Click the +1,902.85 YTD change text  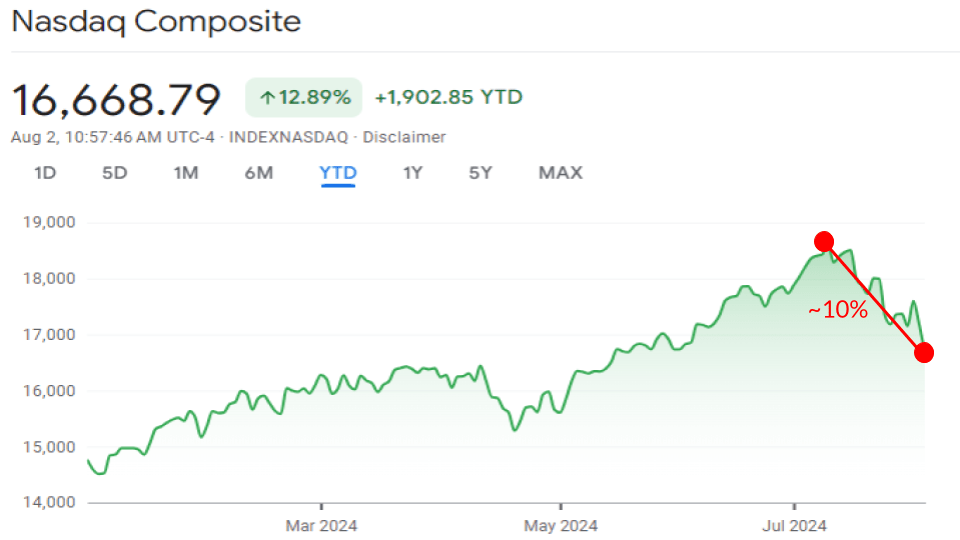pyautogui.click(x=448, y=97)
